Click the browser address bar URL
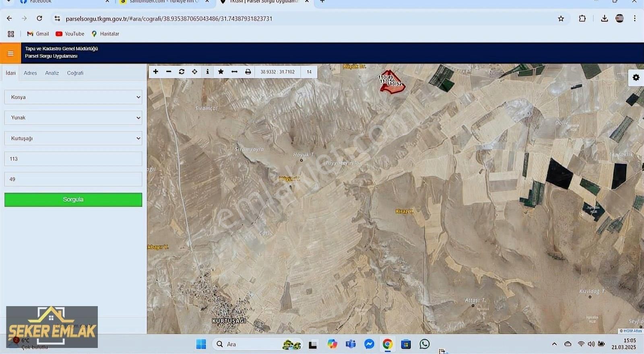The width and height of the screenshot is (644, 354). pos(169,19)
